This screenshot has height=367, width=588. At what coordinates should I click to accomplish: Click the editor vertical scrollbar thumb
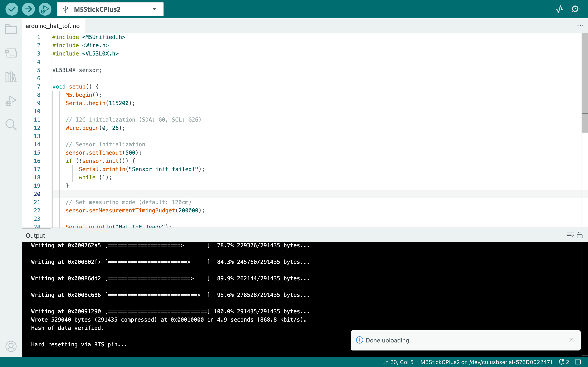(585, 83)
